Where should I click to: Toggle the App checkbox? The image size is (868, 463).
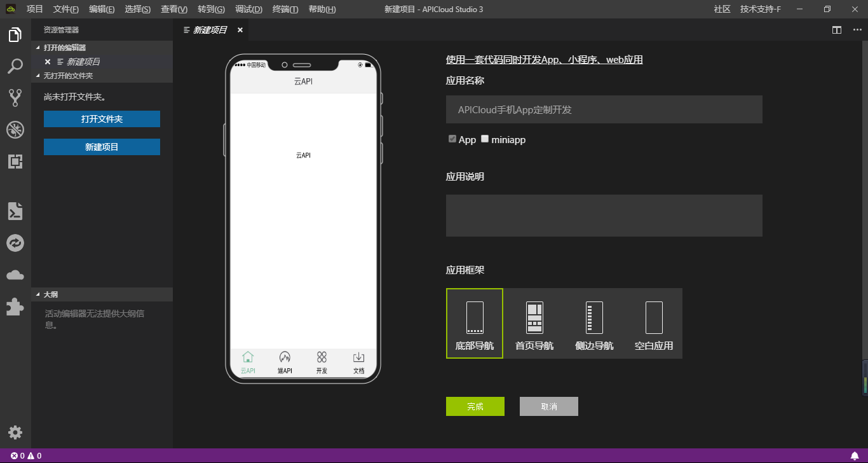coord(452,139)
